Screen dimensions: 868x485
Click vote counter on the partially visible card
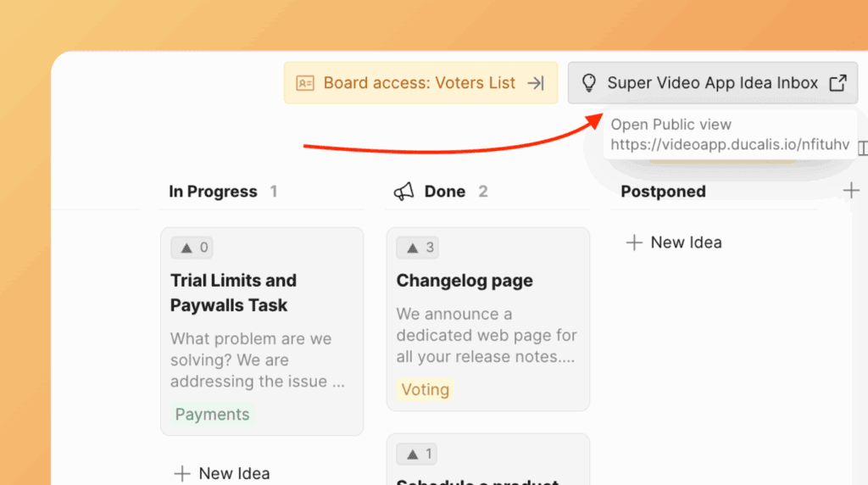pyautogui.click(x=418, y=454)
